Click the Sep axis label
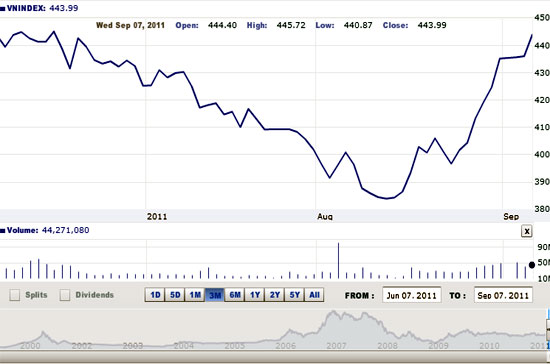 pyautogui.click(x=511, y=217)
